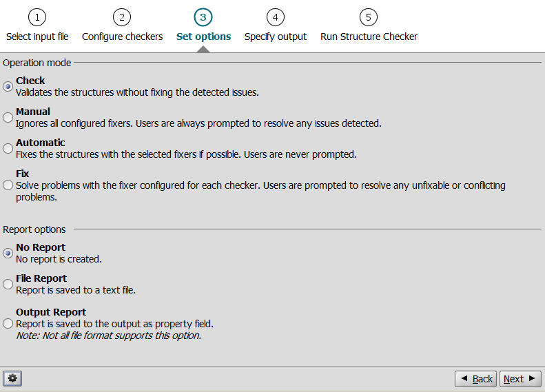The height and width of the screenshot is (392, 545).
Task: Open the Configure checkers step
Action: tap(122, 37)
